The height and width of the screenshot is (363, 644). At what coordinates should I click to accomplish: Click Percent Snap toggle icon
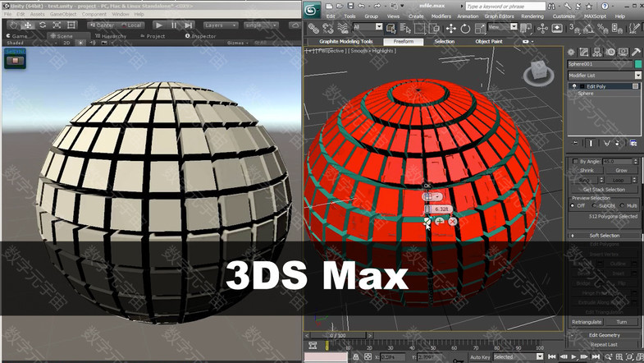point(602,28)
